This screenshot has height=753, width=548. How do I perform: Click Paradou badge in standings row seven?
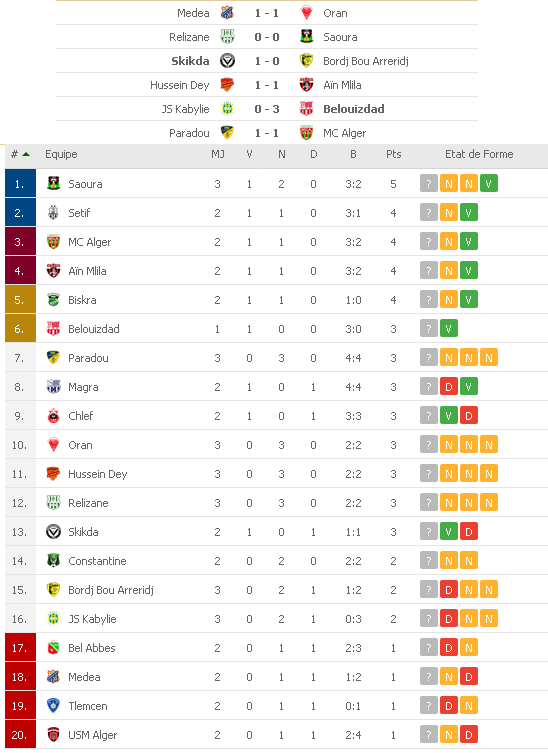click(x=53, y=358)
